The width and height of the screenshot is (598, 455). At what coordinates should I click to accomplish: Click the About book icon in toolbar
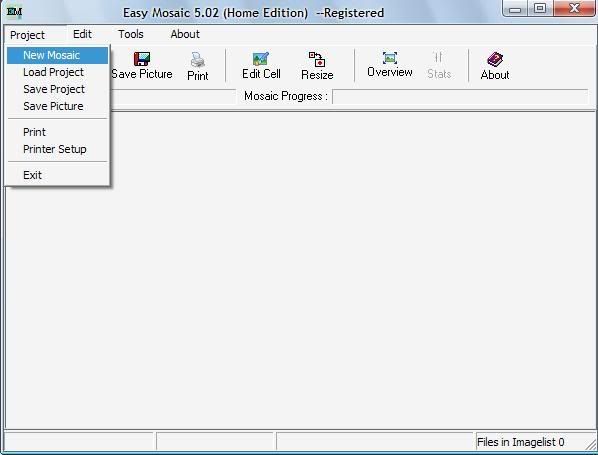[x=495, y=59]
